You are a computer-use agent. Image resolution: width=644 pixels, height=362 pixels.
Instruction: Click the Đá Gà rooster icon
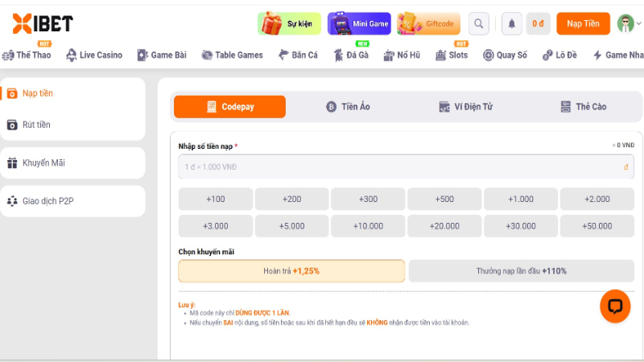click(x=338, y=55)
